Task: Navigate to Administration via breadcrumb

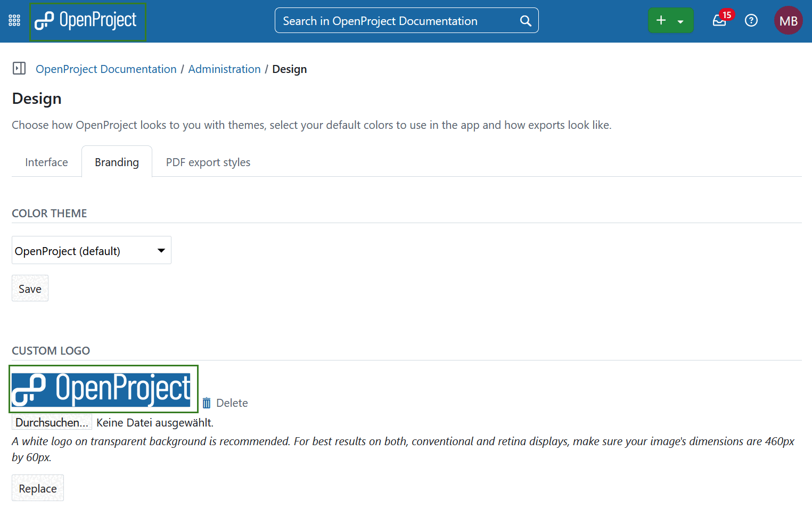Action: 224,69
